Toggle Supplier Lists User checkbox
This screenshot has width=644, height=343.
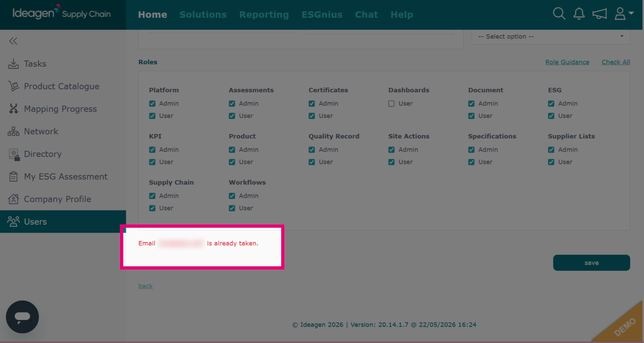tap(551, 162)
